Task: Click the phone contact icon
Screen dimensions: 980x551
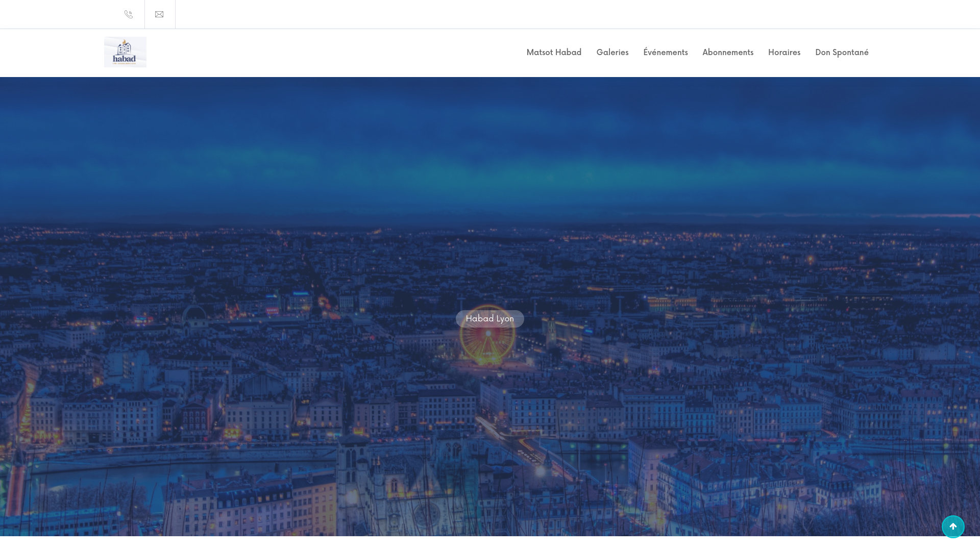Action: [129, 14]
